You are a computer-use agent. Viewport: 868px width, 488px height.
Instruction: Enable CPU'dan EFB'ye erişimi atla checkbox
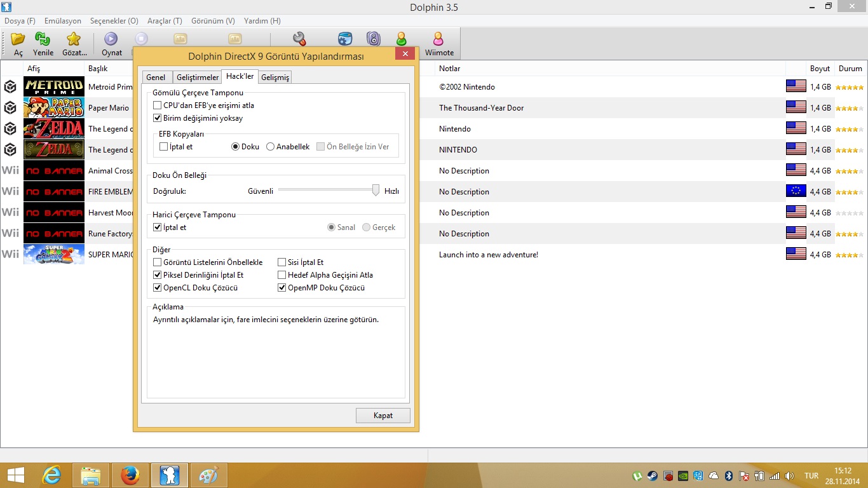coord(157,105)
